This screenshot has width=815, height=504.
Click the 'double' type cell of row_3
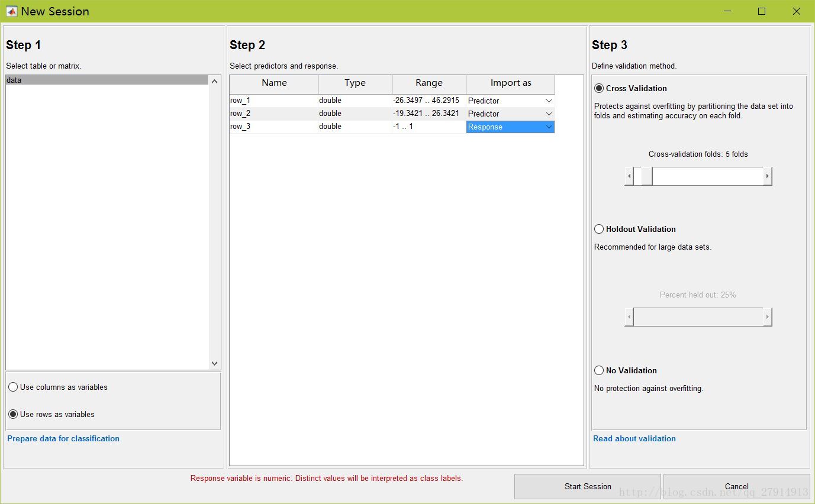coord(355,127)
